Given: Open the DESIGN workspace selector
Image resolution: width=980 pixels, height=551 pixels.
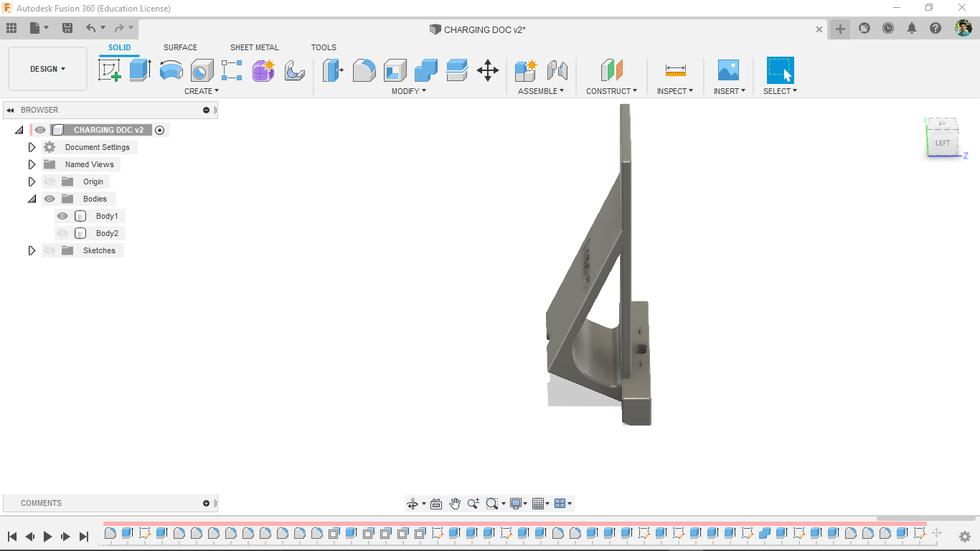Looking at the screenshot, I should (x=47, y=69).
